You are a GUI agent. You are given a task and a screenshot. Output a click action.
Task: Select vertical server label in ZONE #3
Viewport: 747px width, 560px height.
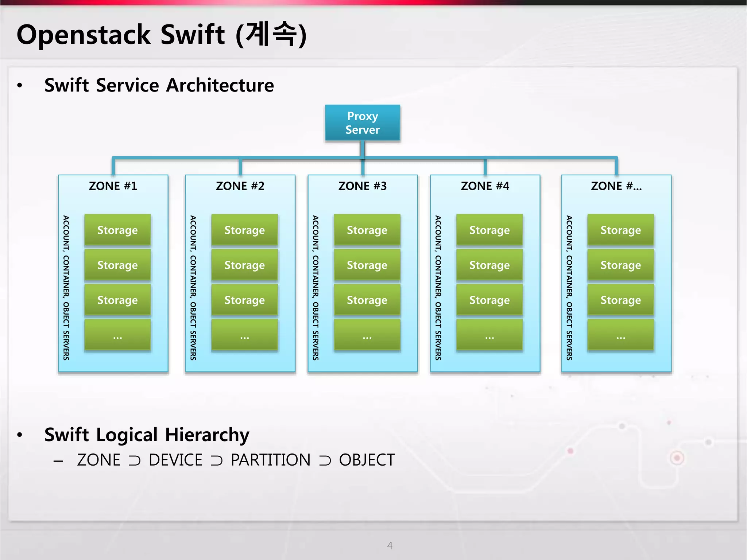pos(316,287)
